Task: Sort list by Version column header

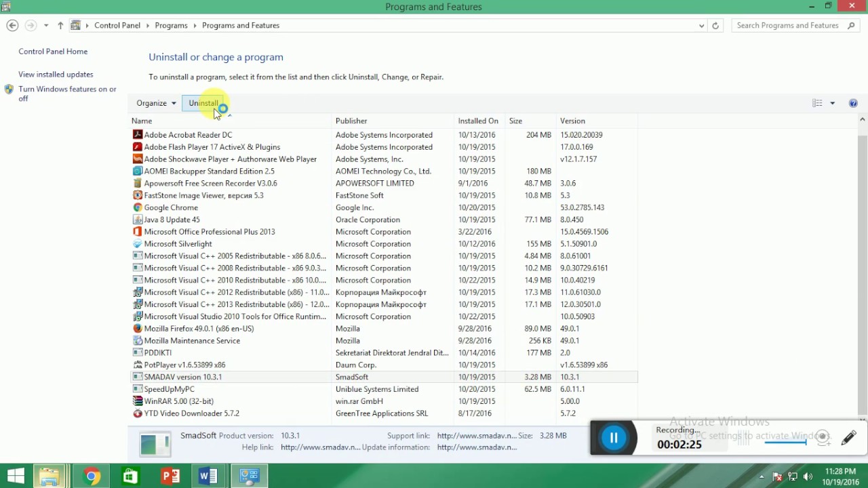Action: pyautogui.click(x=597, y=121)
